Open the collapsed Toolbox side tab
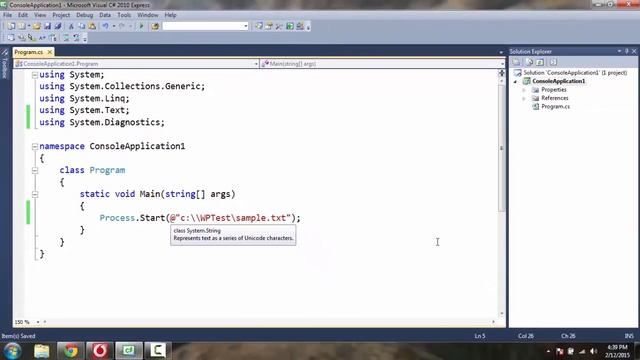Image resolution: width=640 pixels, height=360 pixels. click(x=5, y=65)
